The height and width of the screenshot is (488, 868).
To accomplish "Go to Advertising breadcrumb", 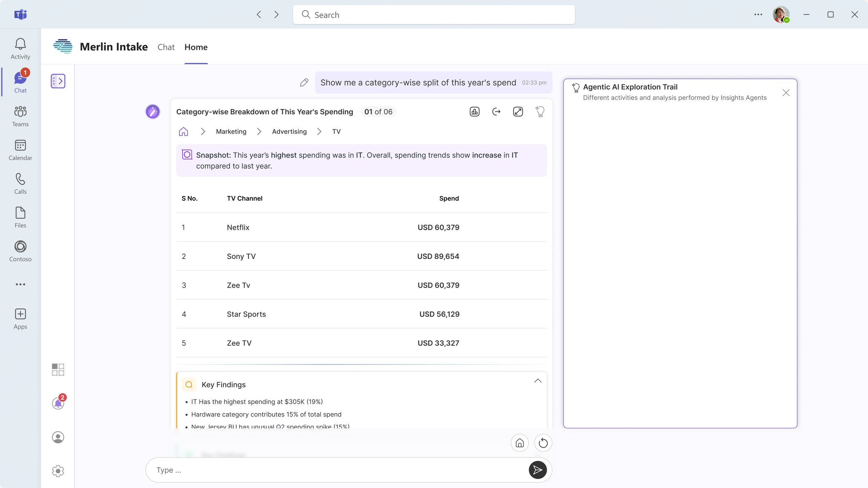I will [x=289, y=131].
